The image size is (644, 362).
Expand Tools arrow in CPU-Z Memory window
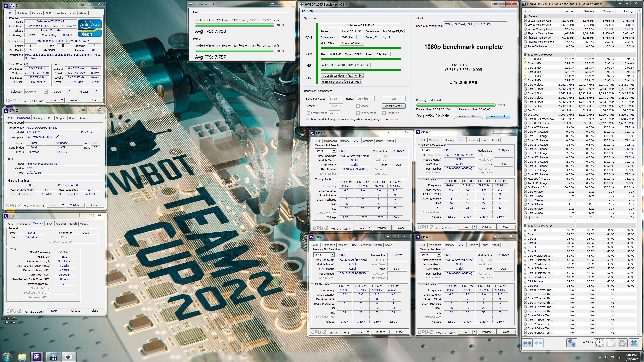tap(63, 311)
